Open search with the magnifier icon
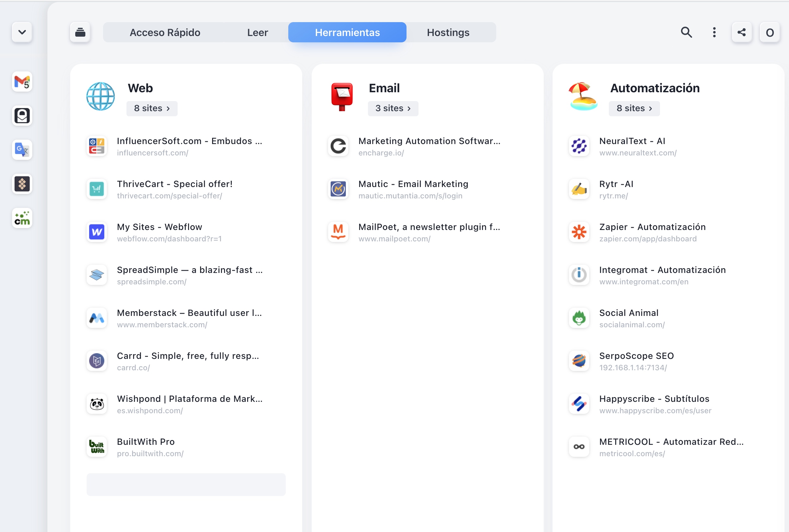 pyautogui.click(x=686, y=32)
